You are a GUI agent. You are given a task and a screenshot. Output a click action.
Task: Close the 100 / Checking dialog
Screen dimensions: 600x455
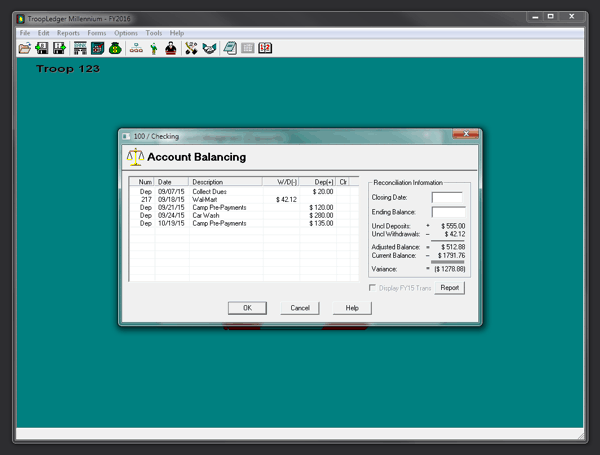466,134
